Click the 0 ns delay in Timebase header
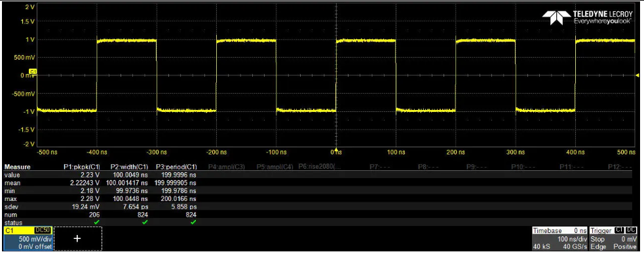Screen dimensions: 644x254 [x=580, y=230]
